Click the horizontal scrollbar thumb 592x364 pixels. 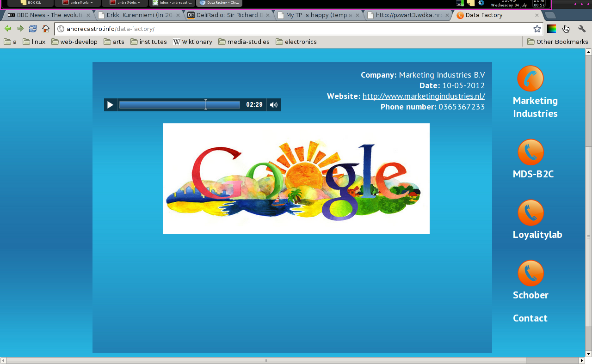click(x=266, y=360)
